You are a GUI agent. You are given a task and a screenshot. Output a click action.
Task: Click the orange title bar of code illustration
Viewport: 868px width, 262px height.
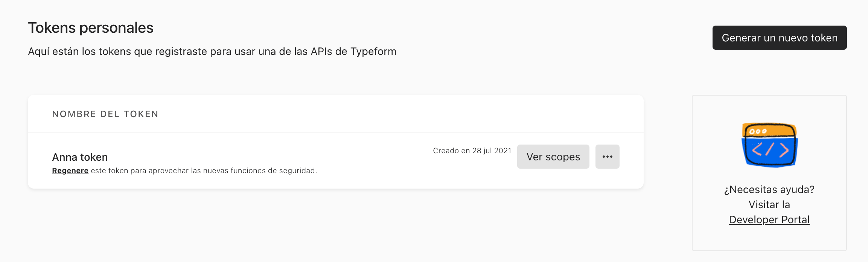(x=769, y=131)
